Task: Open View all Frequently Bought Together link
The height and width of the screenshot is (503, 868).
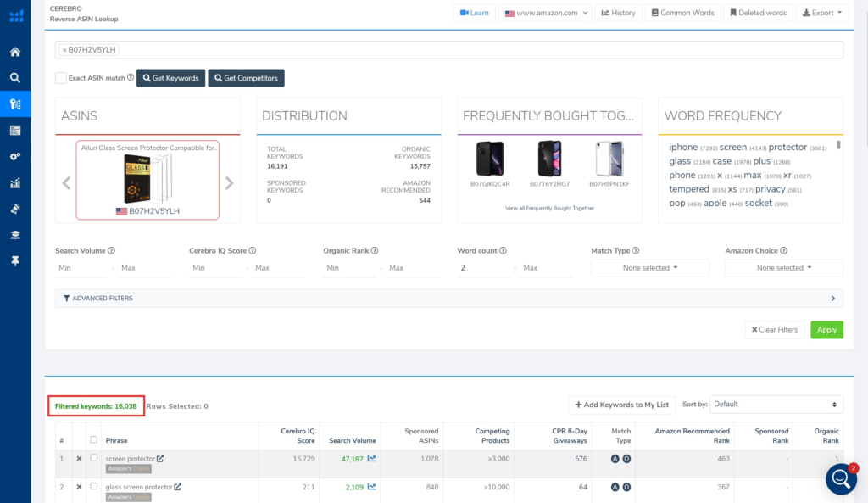Action: tap(549, 209)
